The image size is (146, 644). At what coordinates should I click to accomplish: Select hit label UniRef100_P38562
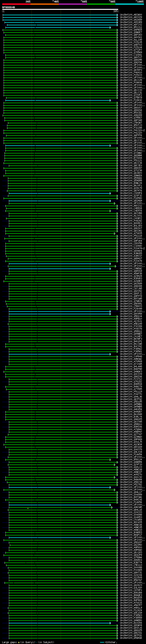131,349
